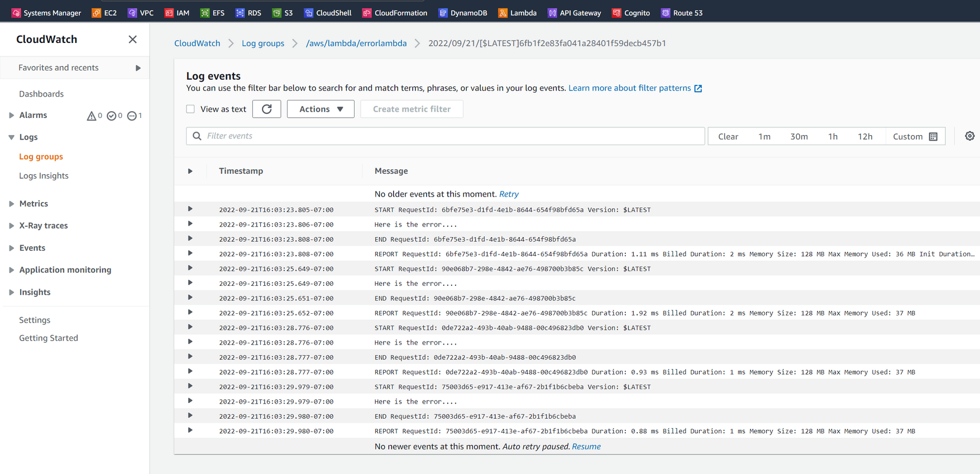This screenshot has width=980, height=474.
Task: Expand Application monitoring section
Action: (x=11, y=270)
